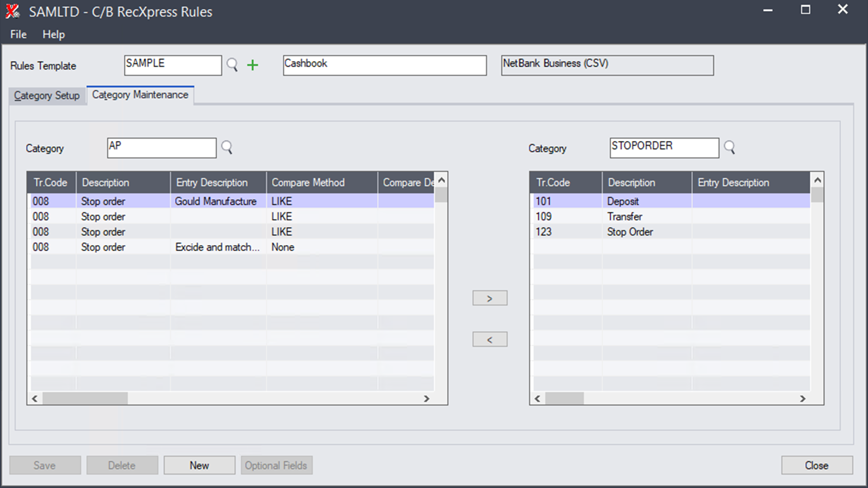Image resolution: width=868 pixels, height=488 pixels.
Task: Open the right STOPORDER Category finder icon
Action: pos(729,147)
